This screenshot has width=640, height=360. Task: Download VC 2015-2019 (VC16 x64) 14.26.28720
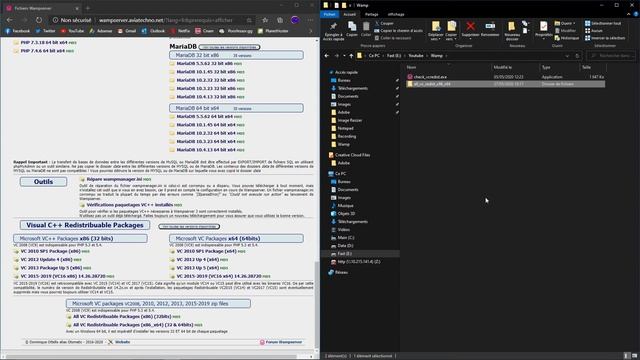click(219, 276)
